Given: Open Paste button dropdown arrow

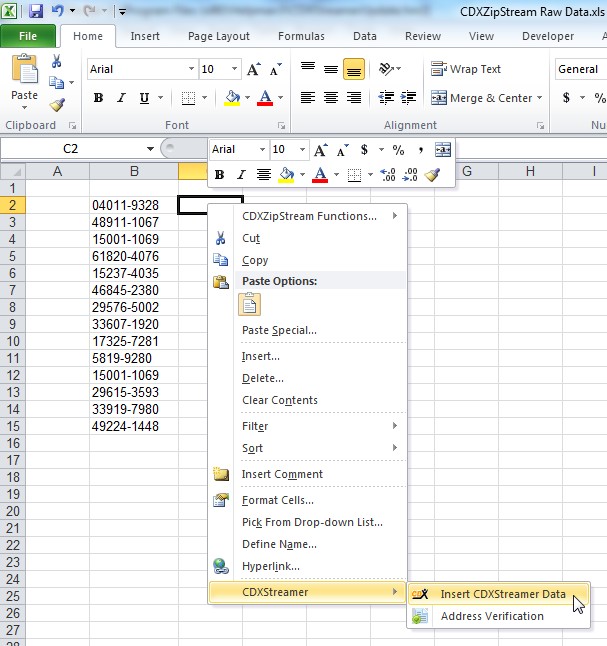Looking at the screenshot, I should pos(24,108).
